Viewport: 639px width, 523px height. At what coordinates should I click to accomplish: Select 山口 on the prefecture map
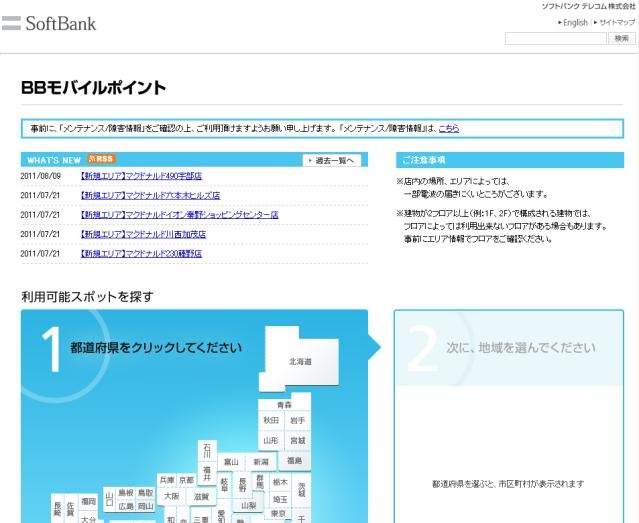[x=109, y=499]
